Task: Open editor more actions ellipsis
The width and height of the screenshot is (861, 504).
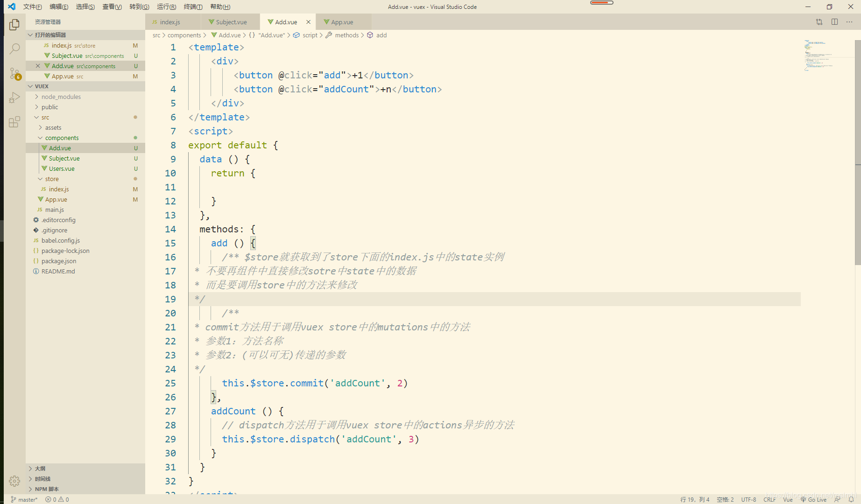Action: coord(849,22)
